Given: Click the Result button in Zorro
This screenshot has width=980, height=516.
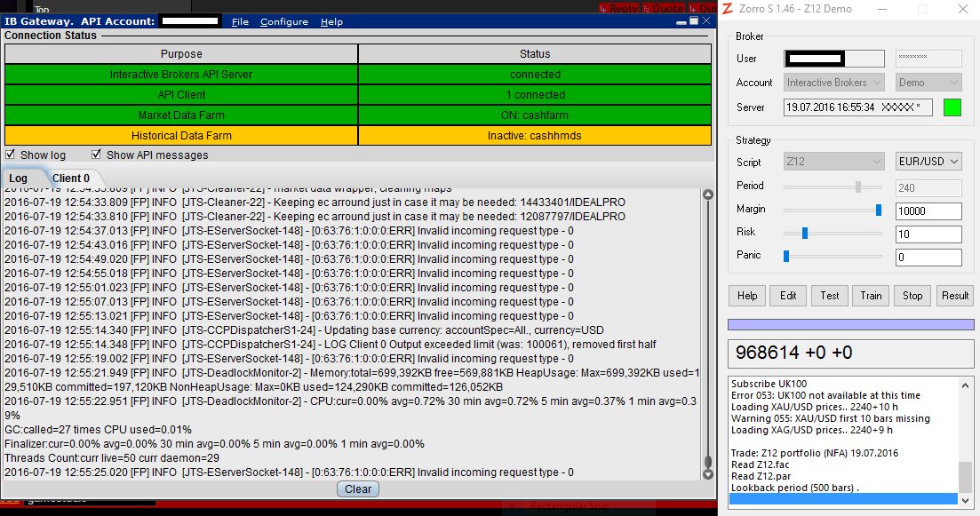Looking at the screenshot, I should point(955,296).
